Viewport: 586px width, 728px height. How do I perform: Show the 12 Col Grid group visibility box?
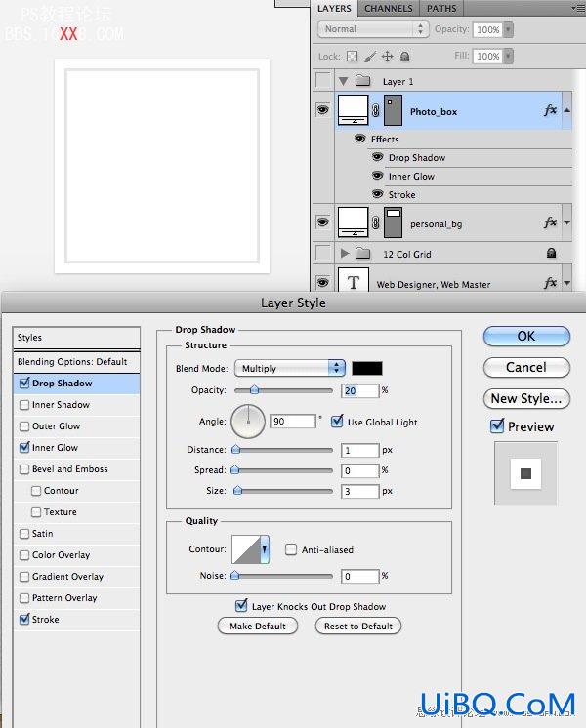[x=323, y=253]
